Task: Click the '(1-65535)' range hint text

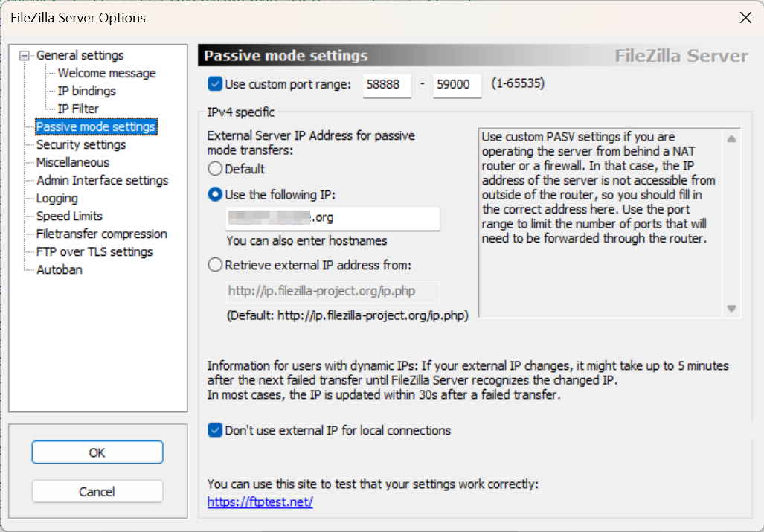Action: (518, 84)
